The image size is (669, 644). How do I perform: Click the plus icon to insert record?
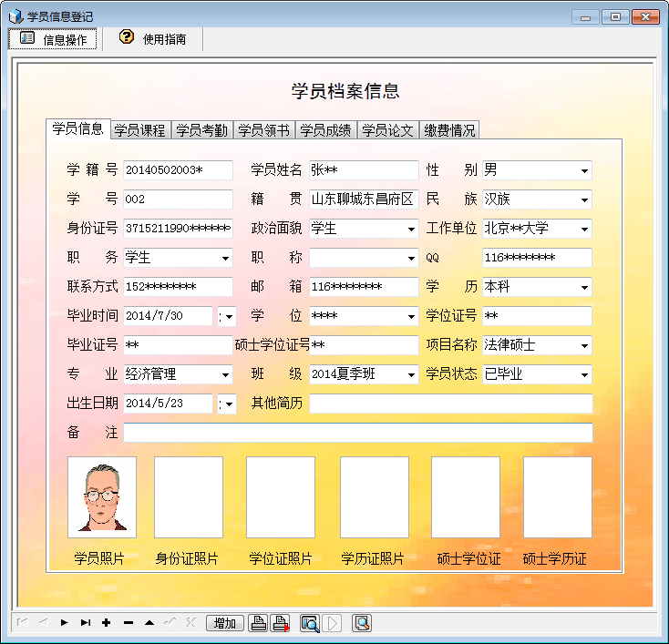(107, 623)
